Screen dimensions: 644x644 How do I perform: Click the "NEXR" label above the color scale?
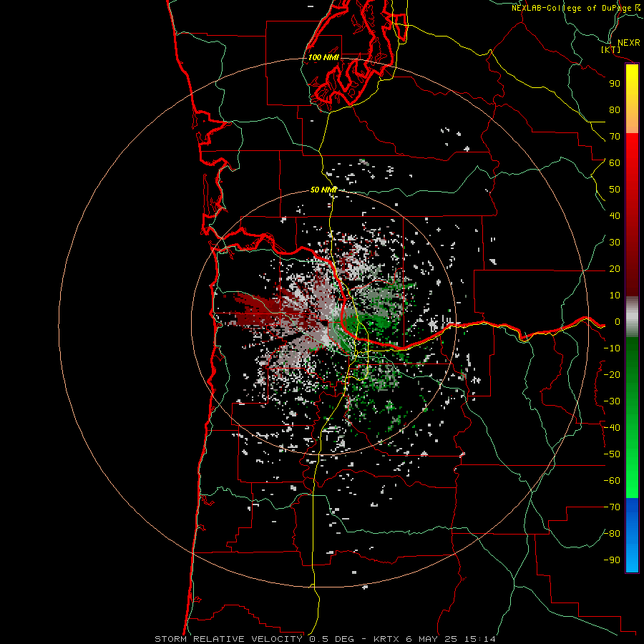(x=628, y=43)
